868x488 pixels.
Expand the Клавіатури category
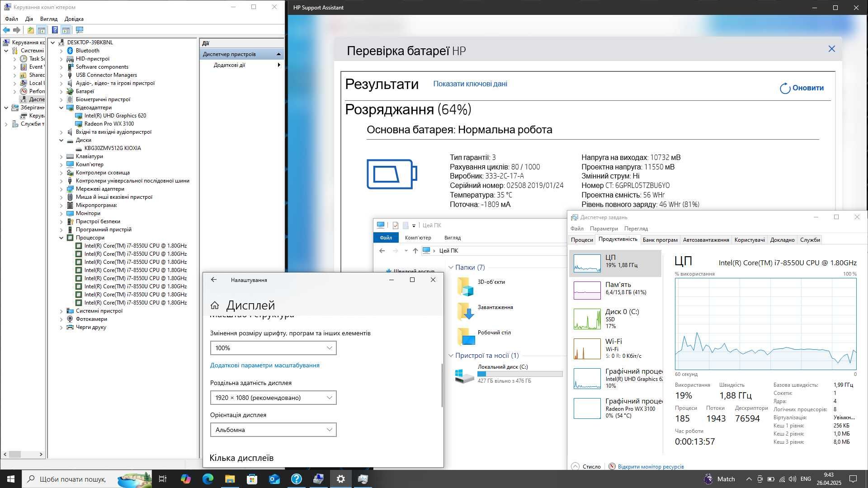pyautogui.click(x=61, y=156)
